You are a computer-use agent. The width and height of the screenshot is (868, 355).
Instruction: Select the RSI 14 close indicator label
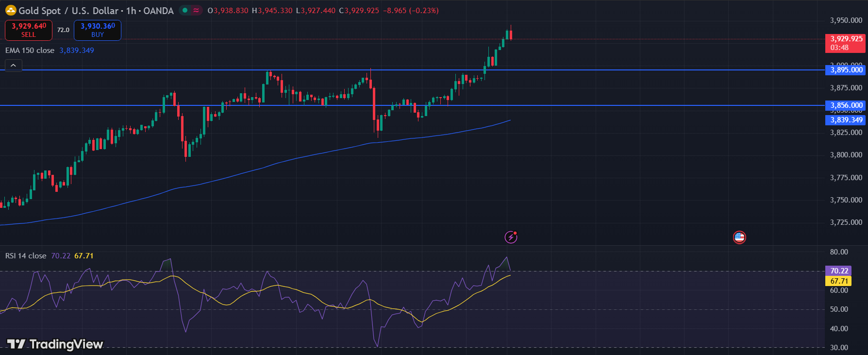tap(26, 256)
